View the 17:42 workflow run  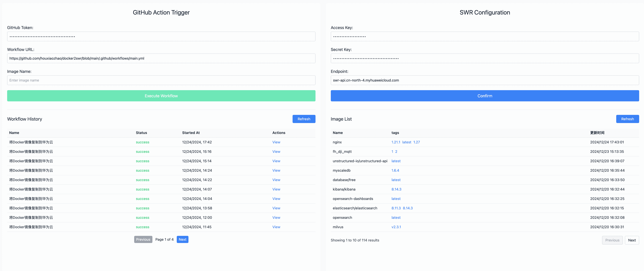[x=276, y=142]
